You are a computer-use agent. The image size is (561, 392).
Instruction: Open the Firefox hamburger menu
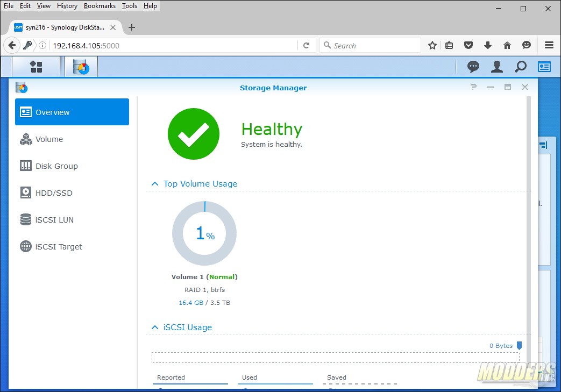coord(549,45)
